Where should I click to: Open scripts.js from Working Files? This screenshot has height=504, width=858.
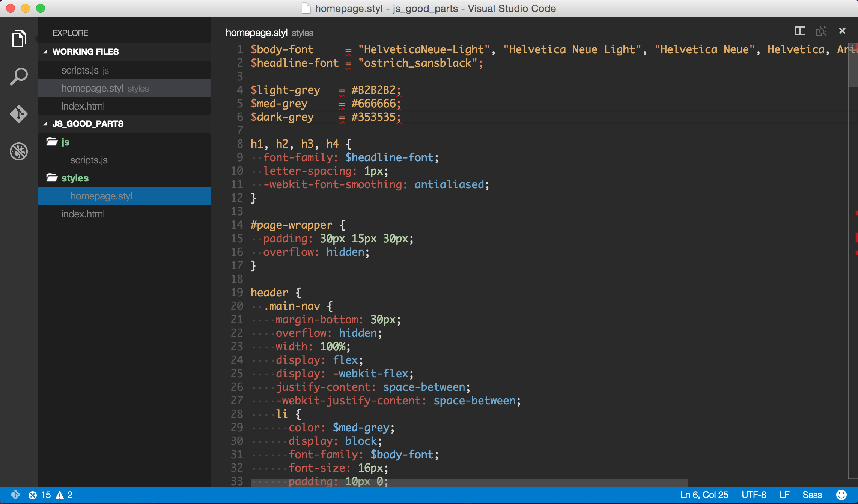coord(80,70)
